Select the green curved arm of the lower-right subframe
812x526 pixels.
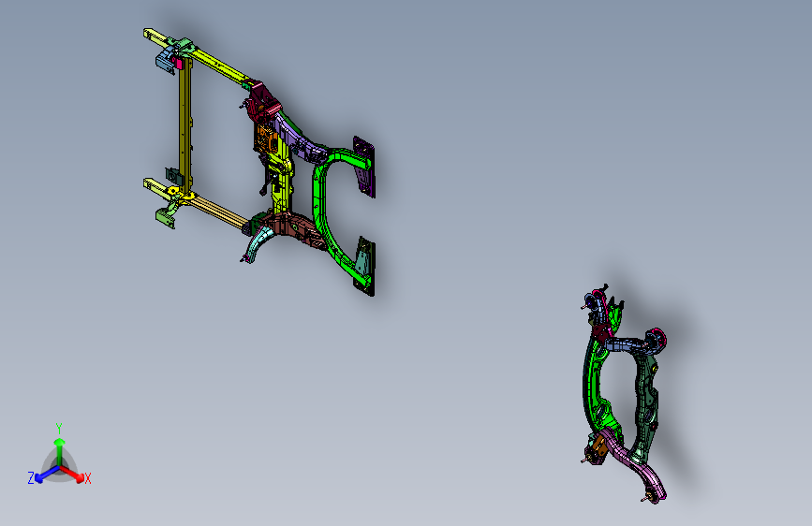click(x=594, y=383)
